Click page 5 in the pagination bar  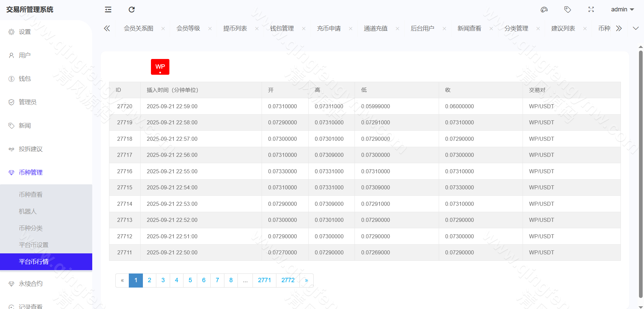click(190, 280)
